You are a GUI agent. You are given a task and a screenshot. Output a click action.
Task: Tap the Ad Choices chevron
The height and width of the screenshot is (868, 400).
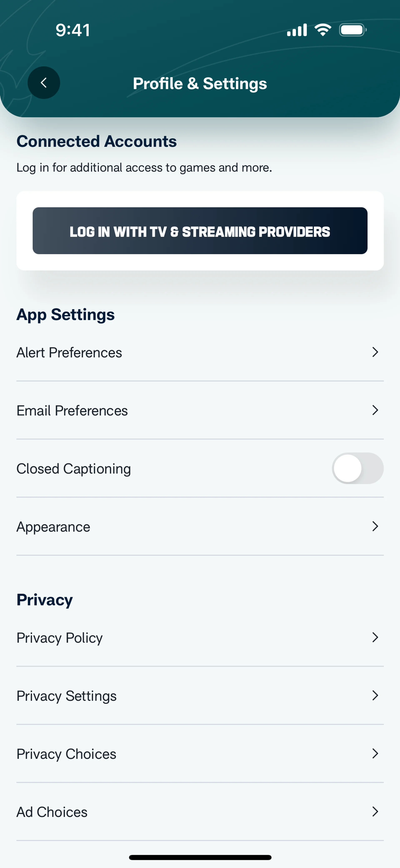tap(375, 811)
